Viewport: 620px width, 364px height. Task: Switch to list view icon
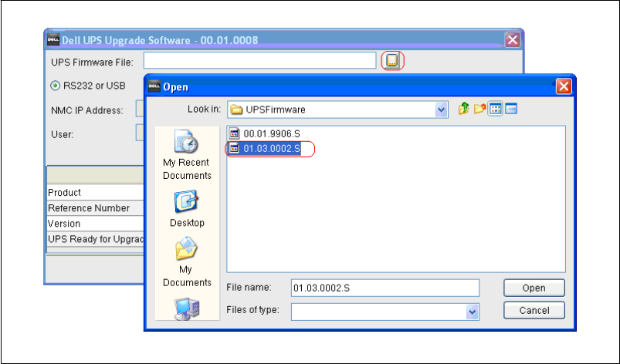tap(495, 109)
